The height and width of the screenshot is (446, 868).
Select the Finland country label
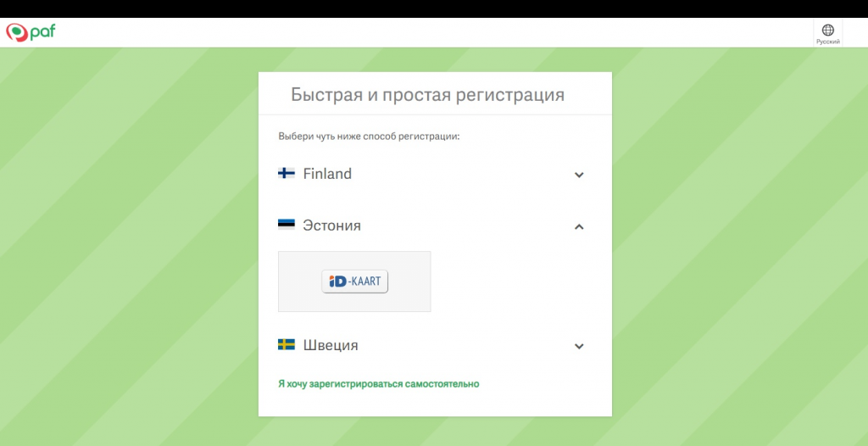click(327, 174)
